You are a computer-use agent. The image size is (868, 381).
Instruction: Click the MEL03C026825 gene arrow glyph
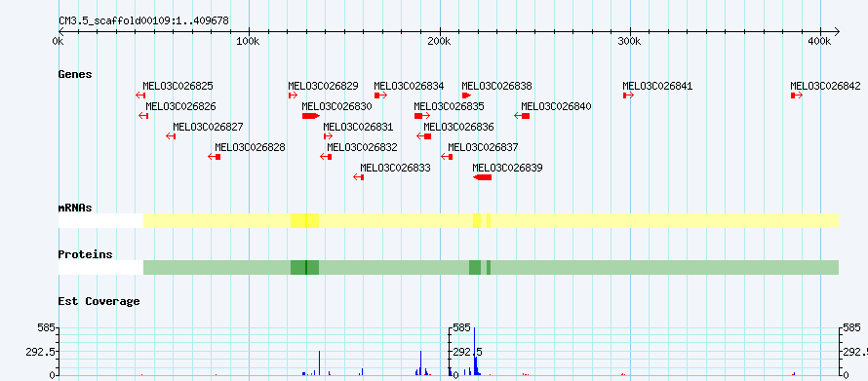[140, 95]
